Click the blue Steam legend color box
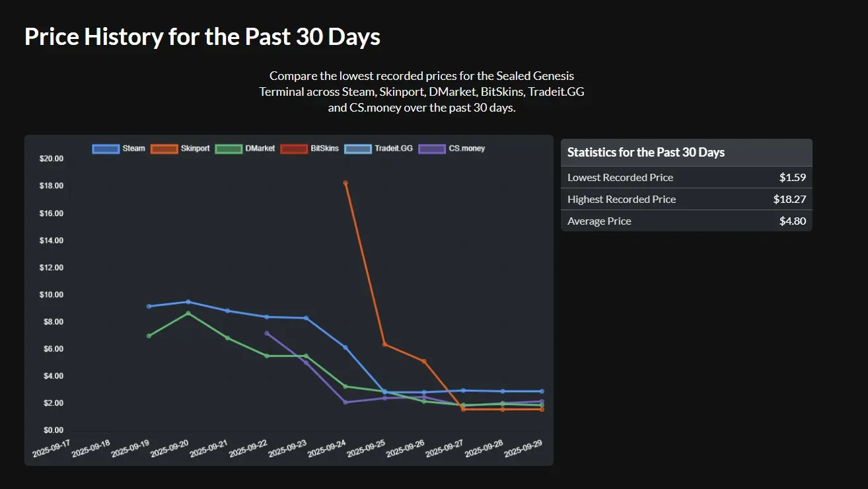The width and height of the screenshot is (868, 489). 106,149
